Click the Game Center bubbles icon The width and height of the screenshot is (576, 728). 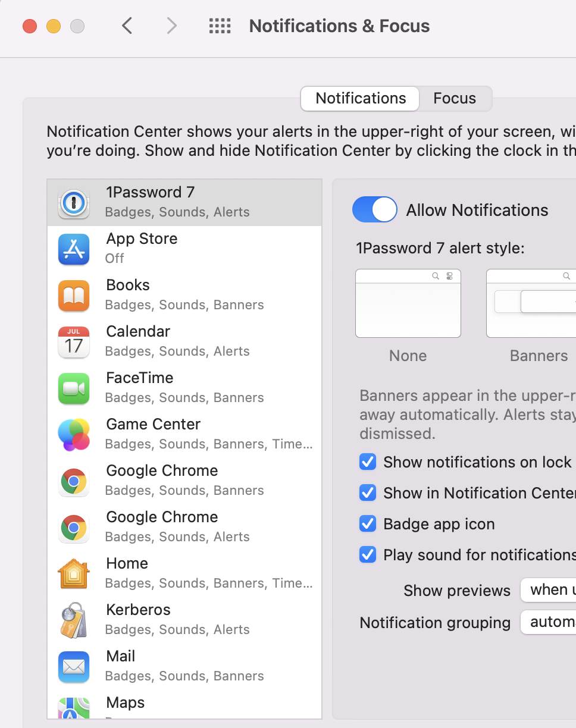click(x=74, y=435)
